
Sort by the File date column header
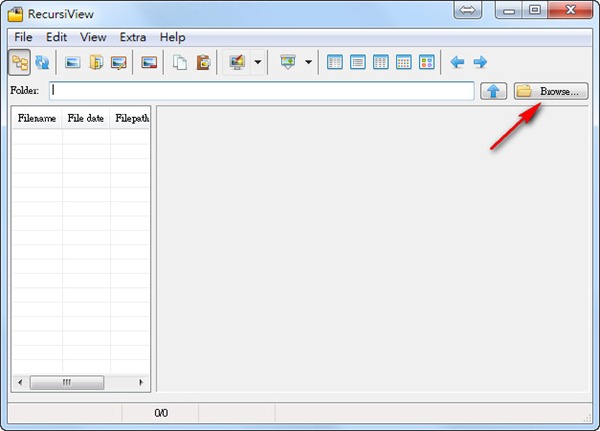[86, 118]
